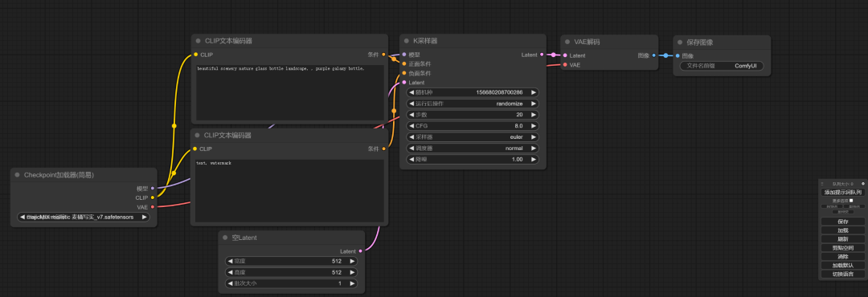Collapse the 空Latent node title dot

tap(225, 238)
